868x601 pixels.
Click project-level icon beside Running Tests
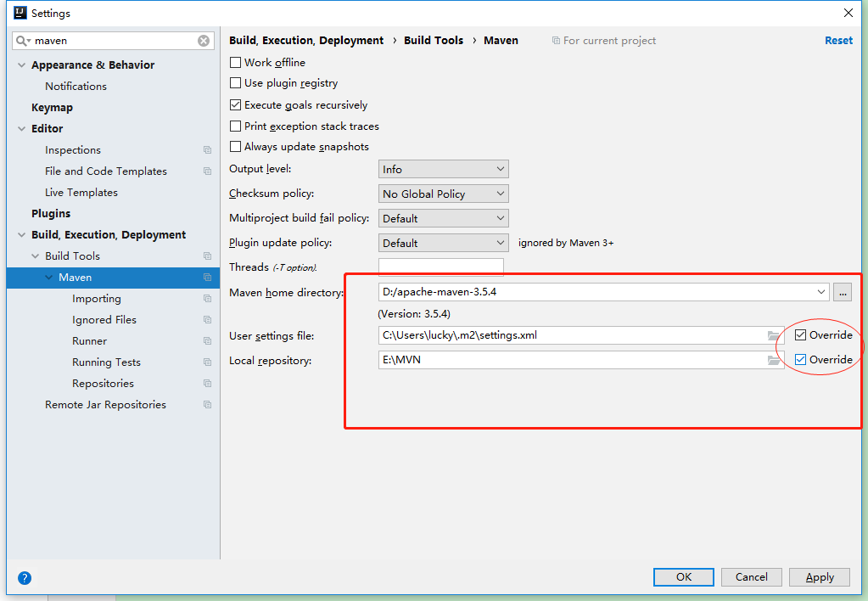[x=208, y=362]
